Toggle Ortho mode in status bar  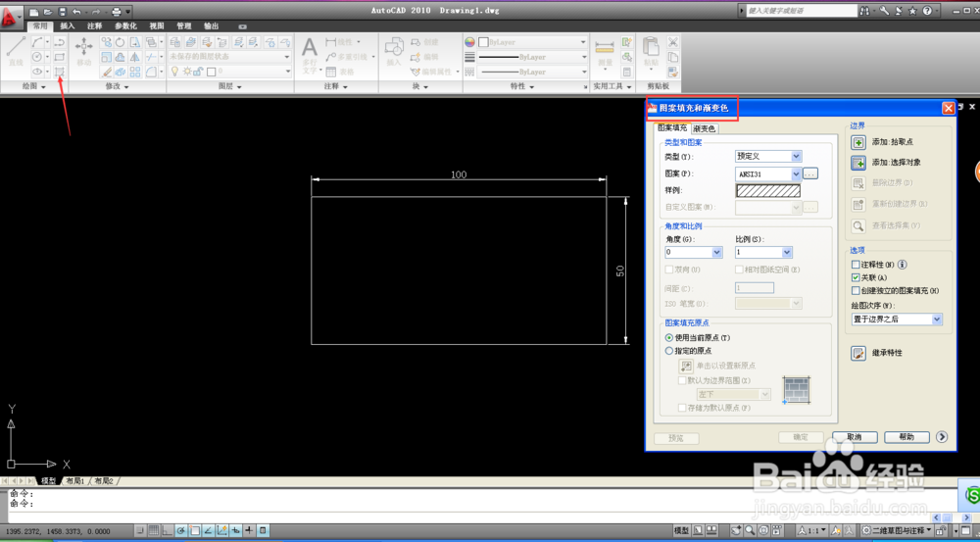[x=167, y=531]
